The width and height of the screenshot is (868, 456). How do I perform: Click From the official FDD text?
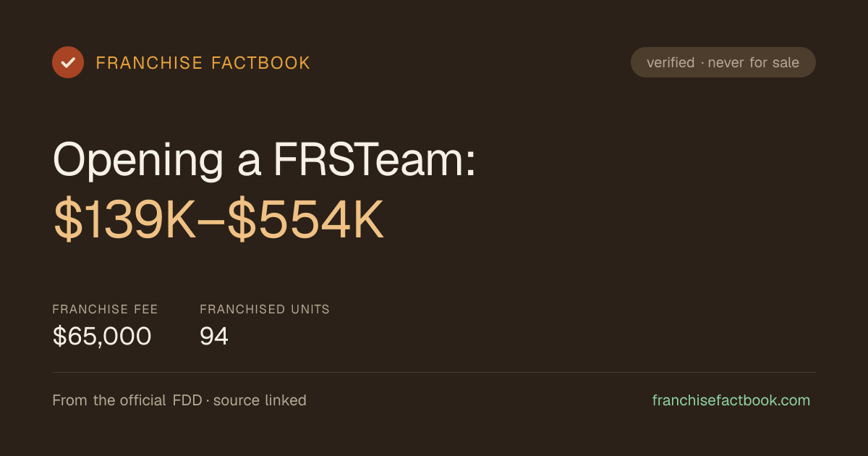[x=127, y=400]
